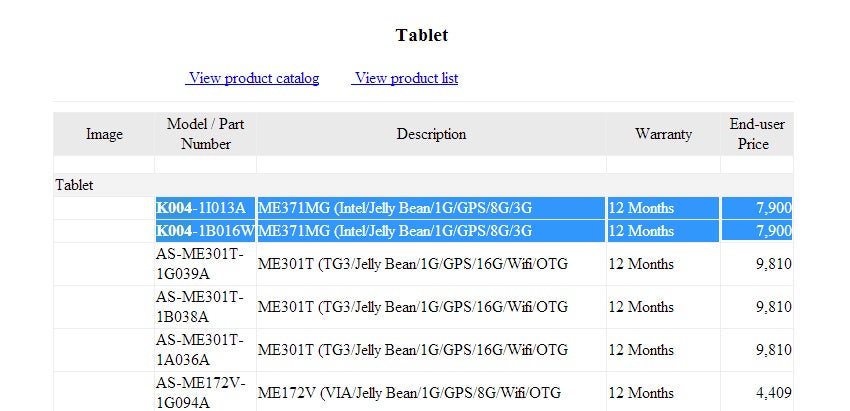Click the Image column header
850x411 pixels.
[x=104, y=134]
